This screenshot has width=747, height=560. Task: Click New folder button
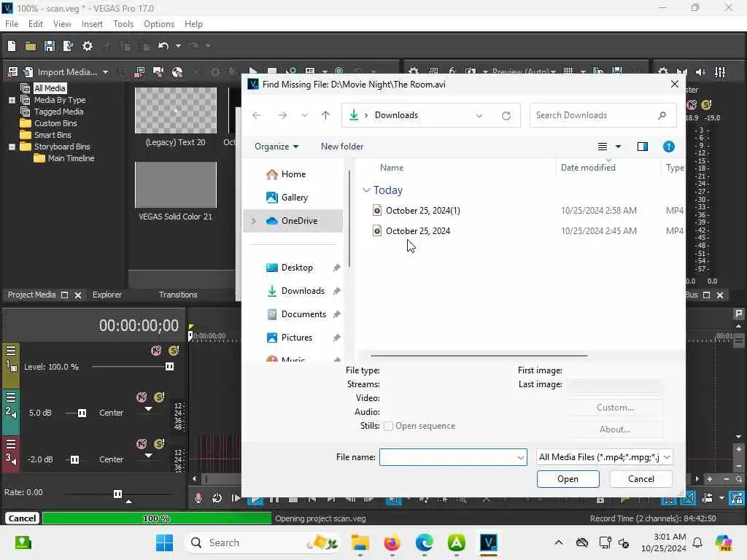(342, 147)
